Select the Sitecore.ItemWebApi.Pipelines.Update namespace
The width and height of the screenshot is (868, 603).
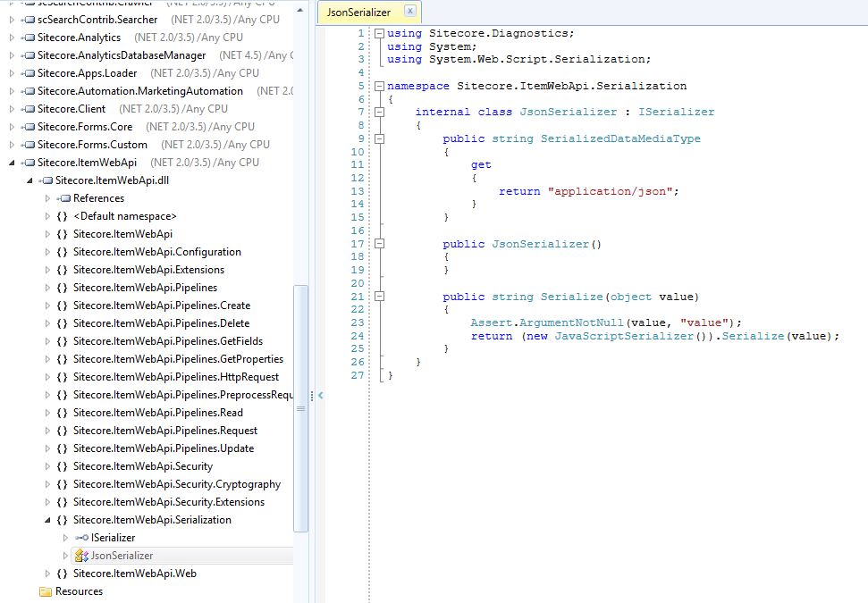(x=164, y=448)
